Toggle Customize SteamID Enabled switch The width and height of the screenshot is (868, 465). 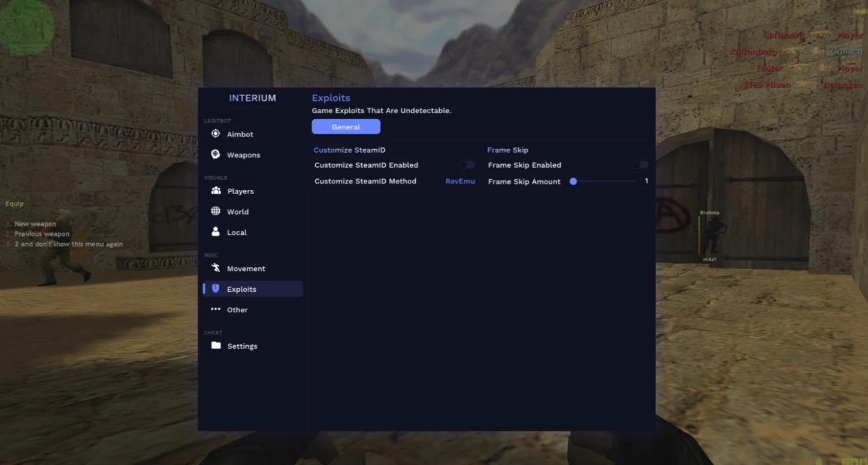(466, 165)
